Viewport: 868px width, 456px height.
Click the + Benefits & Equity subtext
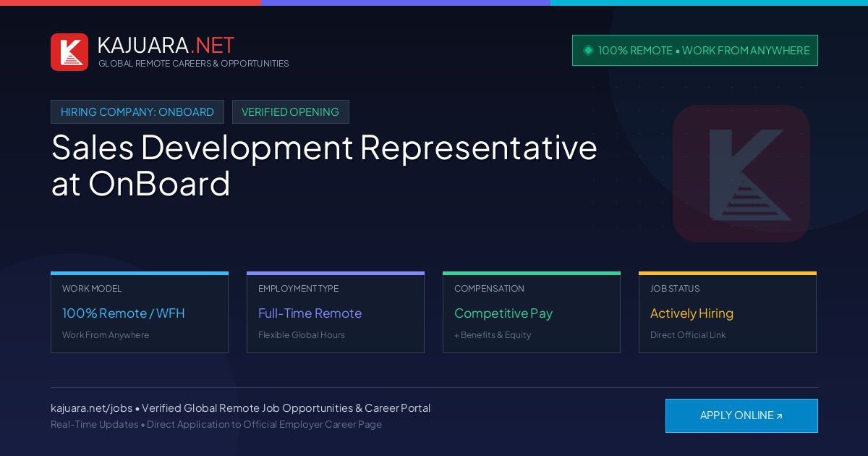tap(493, 335)
